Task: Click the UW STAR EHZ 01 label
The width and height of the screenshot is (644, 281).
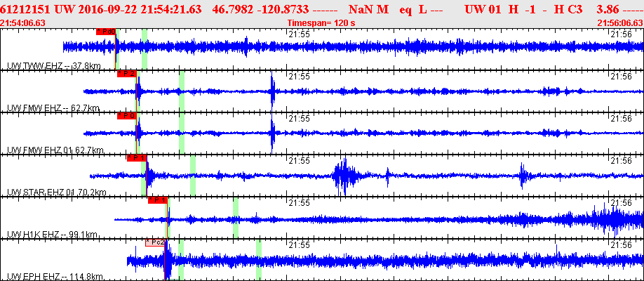Action: [56, 192]
